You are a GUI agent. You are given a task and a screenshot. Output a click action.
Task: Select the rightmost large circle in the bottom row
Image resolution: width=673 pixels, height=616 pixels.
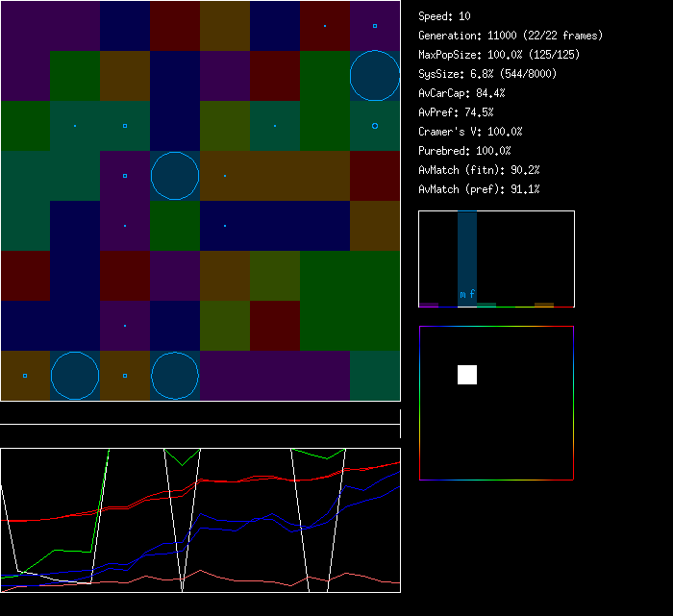[x=175, y=376]
